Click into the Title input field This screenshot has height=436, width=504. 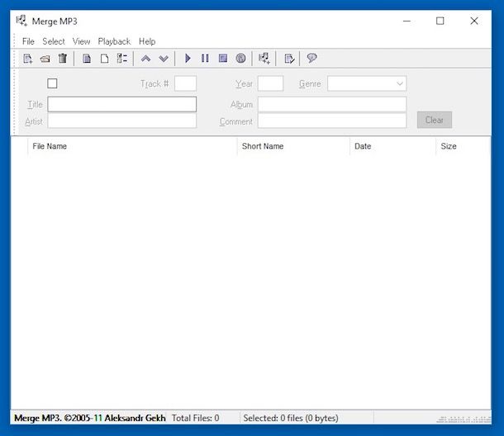pyautogui.click(x=121, y=104)
